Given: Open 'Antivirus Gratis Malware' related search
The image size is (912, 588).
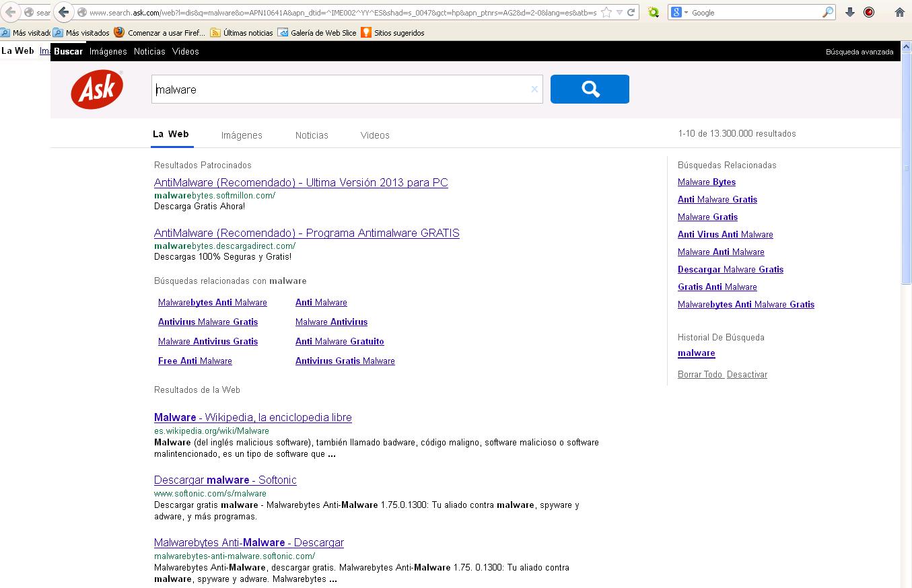Looking at the screenshot, I should pos(345,361).
